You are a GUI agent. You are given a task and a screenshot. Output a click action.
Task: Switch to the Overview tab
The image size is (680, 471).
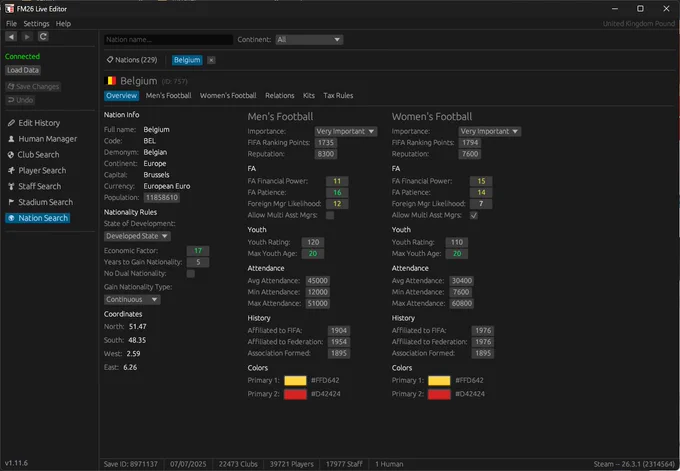(121, 96)
